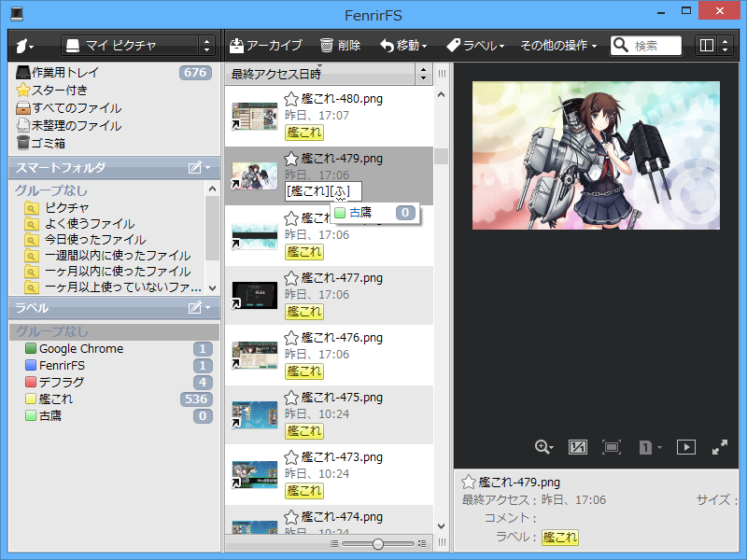The width and height of the screenshot is (747, 560).
Task: Select the red デフラグ label
Action: 114,382
